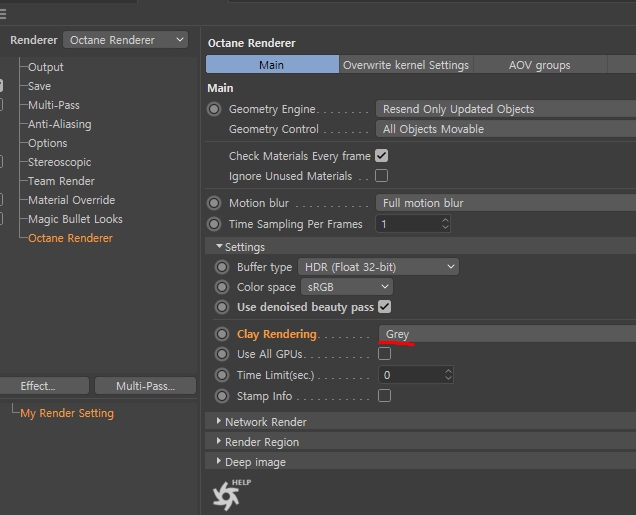Viewport: 636px width, 515px height.
Task: Open the Buffer type dropdown
Action: [x=378, y=267]
